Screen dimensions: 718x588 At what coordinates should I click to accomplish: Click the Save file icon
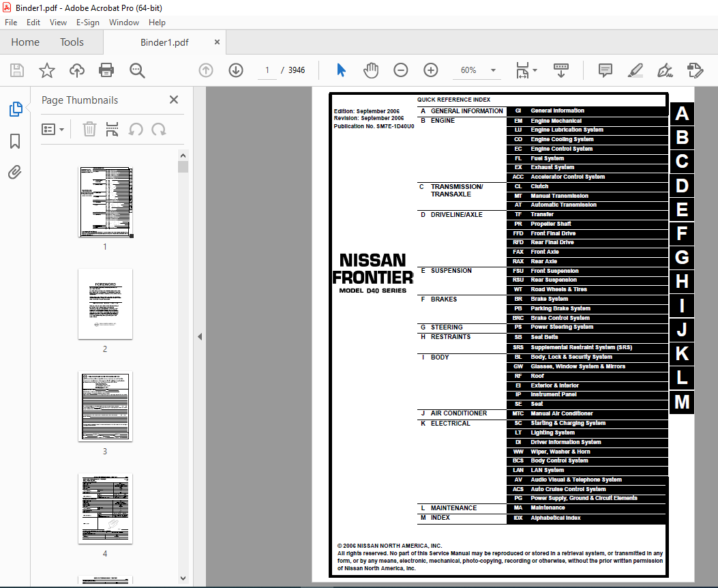17,70
